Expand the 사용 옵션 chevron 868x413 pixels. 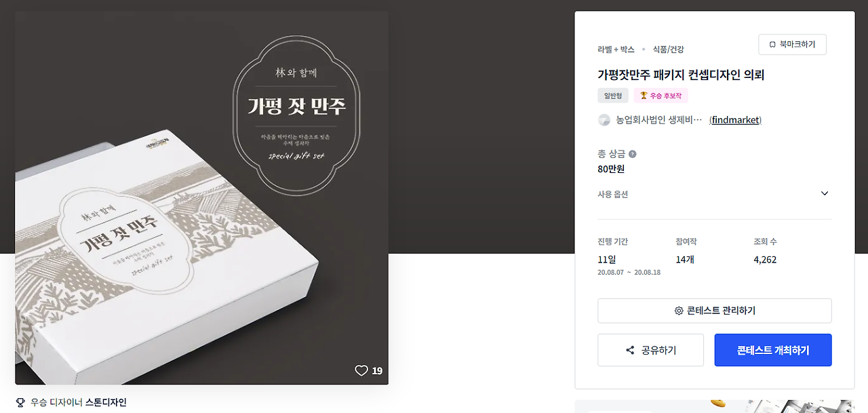point(825,193)
